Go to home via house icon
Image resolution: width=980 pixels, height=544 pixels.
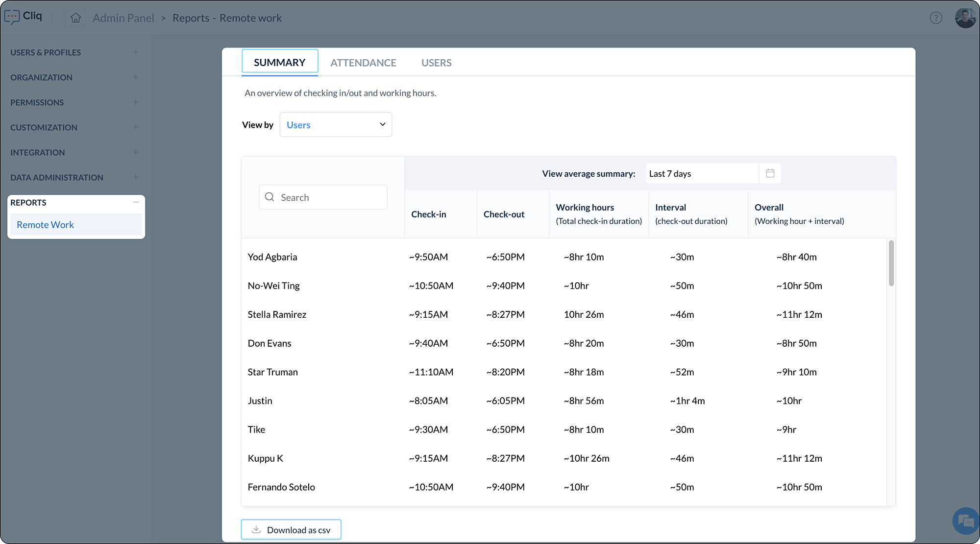[x=75, y=18]
